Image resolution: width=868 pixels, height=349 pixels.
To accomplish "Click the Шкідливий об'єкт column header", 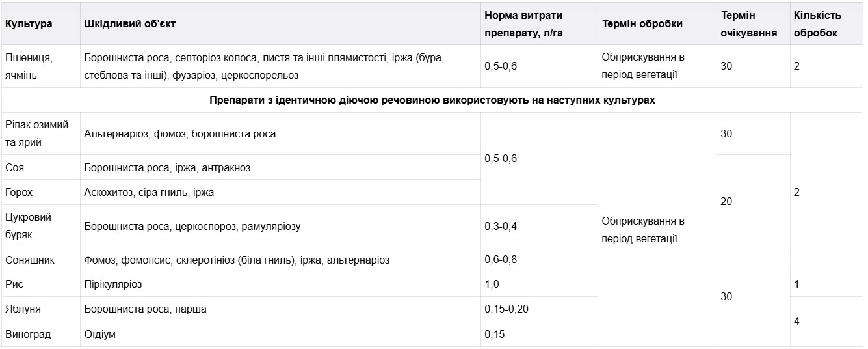I will [130, 24].
